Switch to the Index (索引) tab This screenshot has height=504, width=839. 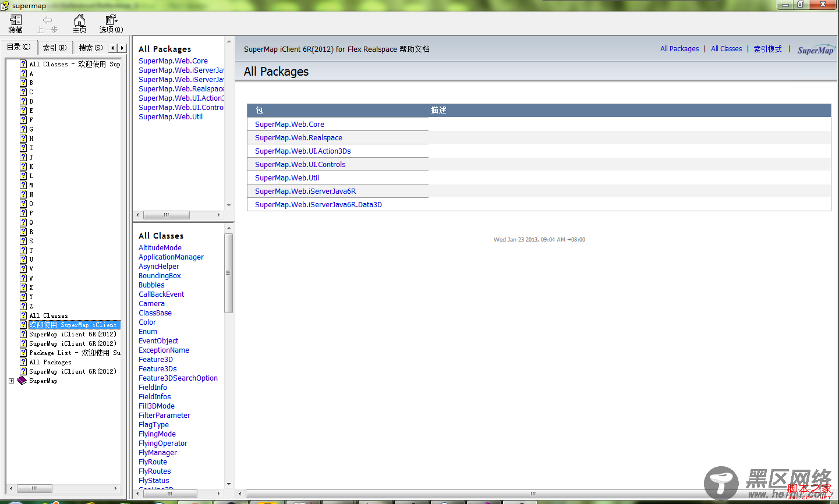point(55,48)
